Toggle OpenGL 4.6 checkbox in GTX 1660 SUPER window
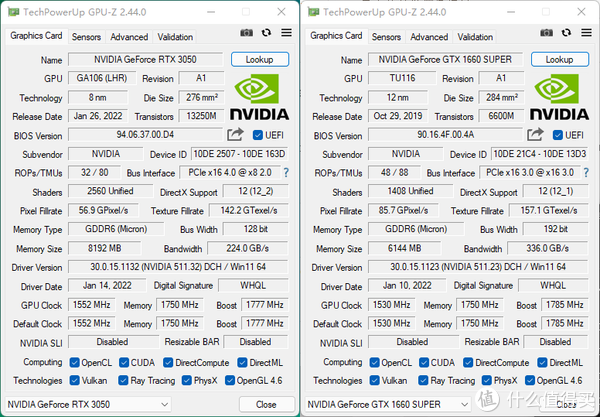This screenshot has height=417, width=600. click(x=530, y=380)
